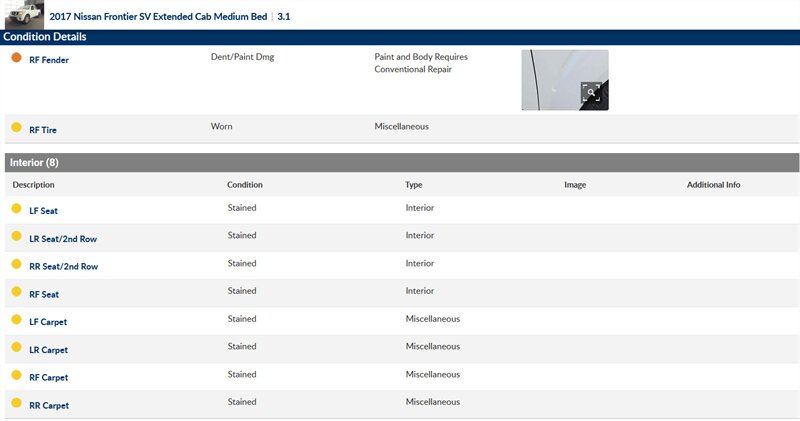The image size is (800, 421).
Task: Open the LR Carpet entry
Action: pyautogui.click(x=48, y=350)
